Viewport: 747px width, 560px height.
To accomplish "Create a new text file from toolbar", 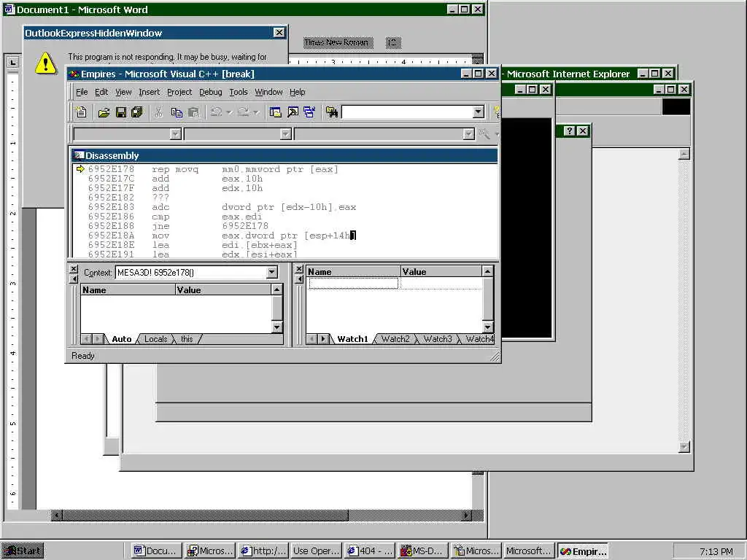I will pos(82,112).
